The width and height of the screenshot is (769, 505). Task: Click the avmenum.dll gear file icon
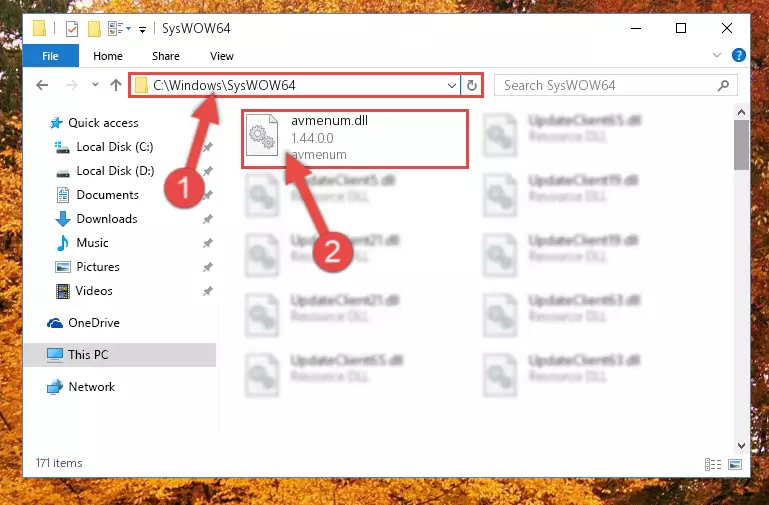pos(261,135)
